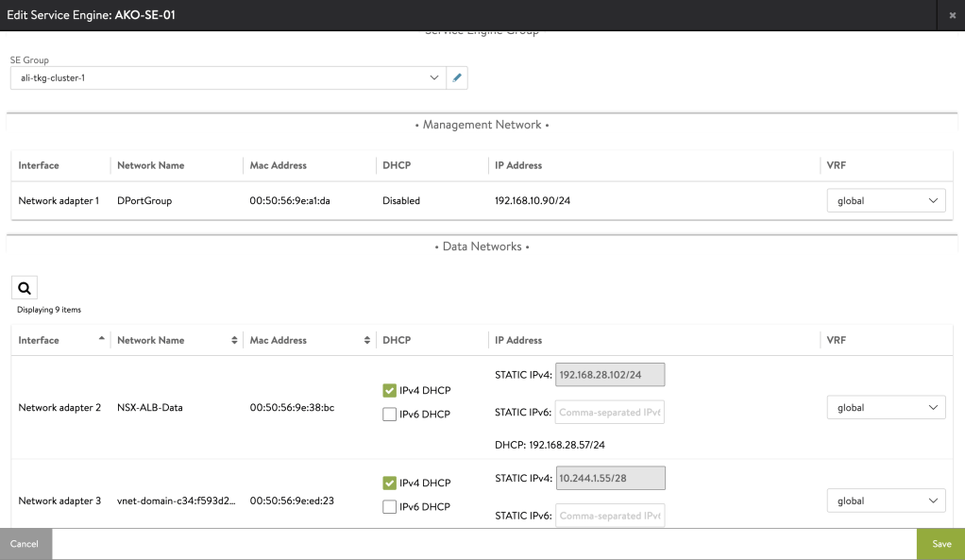Viewport: 965px width, 560px height.
Task: Enable IPv6 DHCP for Network adapter 3
Action: (389, 507)
